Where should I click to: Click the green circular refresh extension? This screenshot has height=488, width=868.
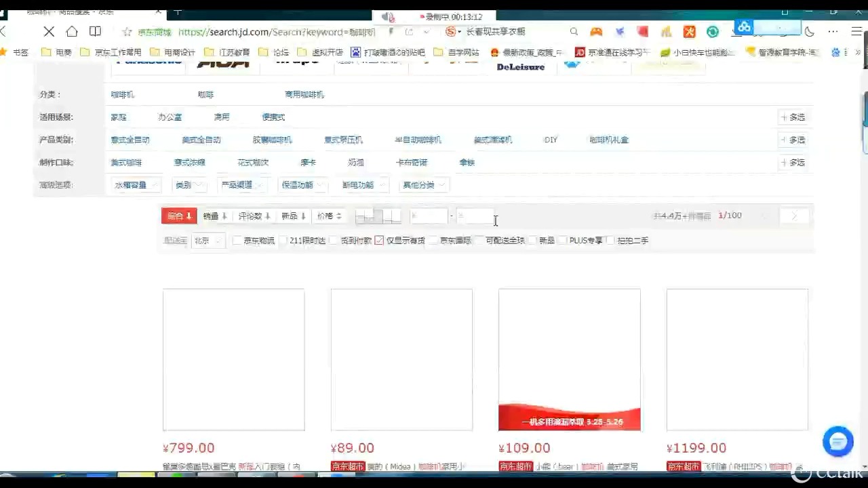pyautogui.click(x=713, y=32)
